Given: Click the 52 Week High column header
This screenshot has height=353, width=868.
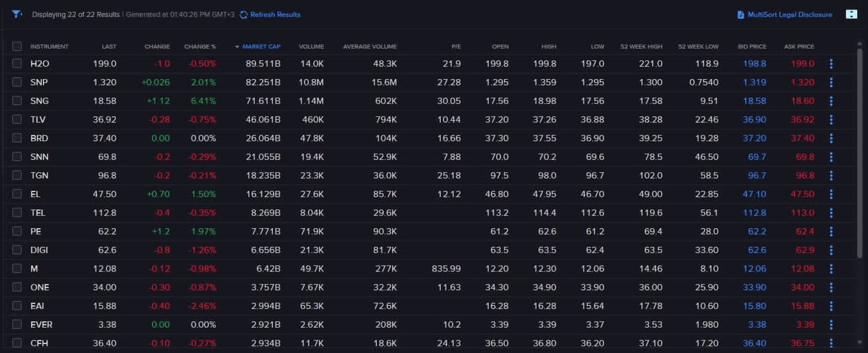Looking at the screenshot, I should [x=641, y=46].
